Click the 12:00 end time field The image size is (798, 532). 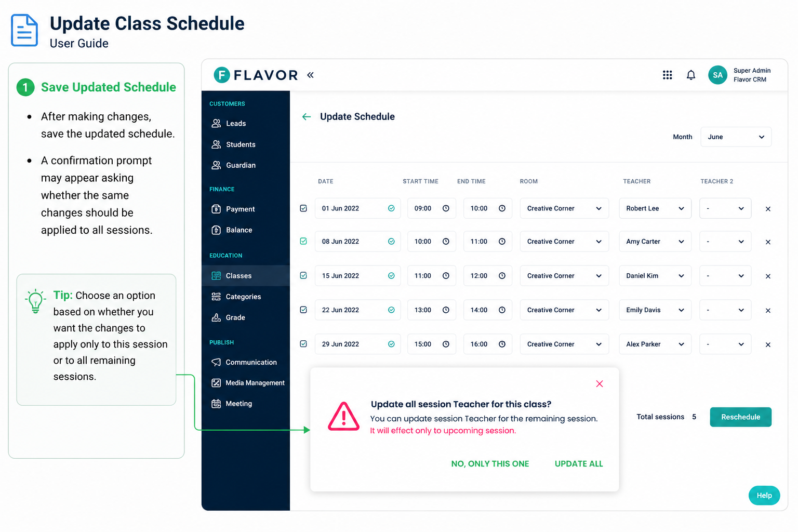click(x=488, y=276)
